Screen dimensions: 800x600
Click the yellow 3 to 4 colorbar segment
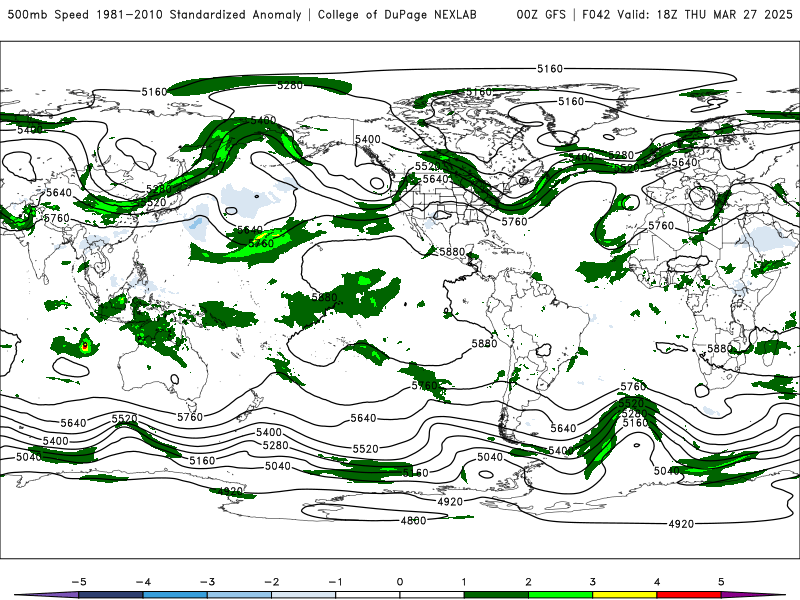click(x=624, y=595)
